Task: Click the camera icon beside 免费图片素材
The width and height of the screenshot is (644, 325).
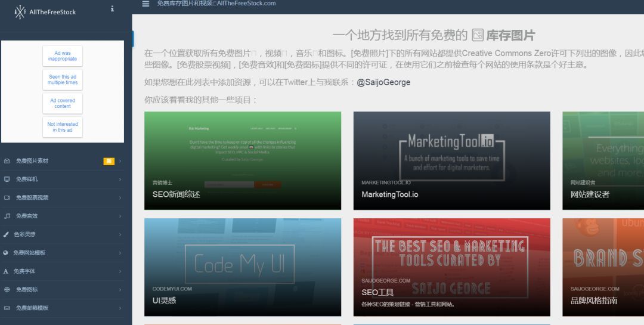Action: [7, 161]
